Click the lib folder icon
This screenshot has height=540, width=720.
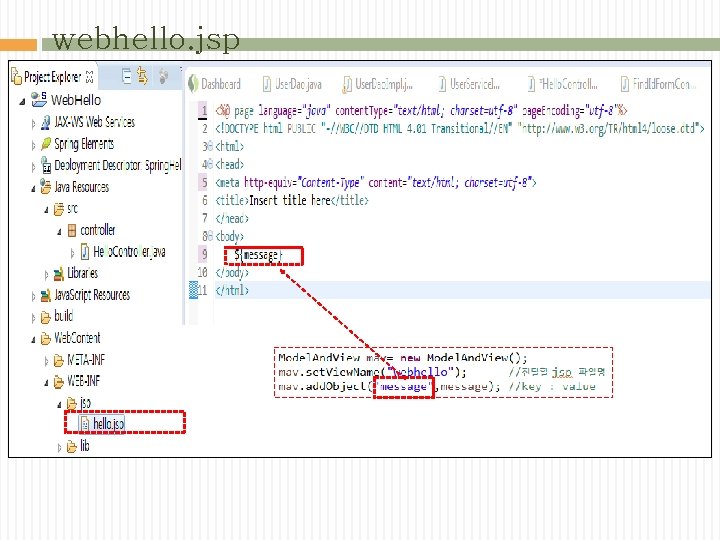[72, 446]
